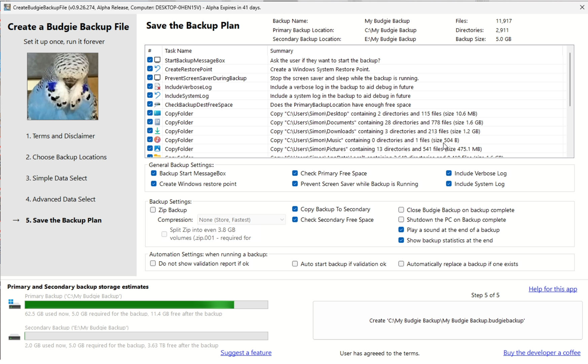Click the StartBackupMessageBox row icon

pyautogui.click(x=157, y=60)
